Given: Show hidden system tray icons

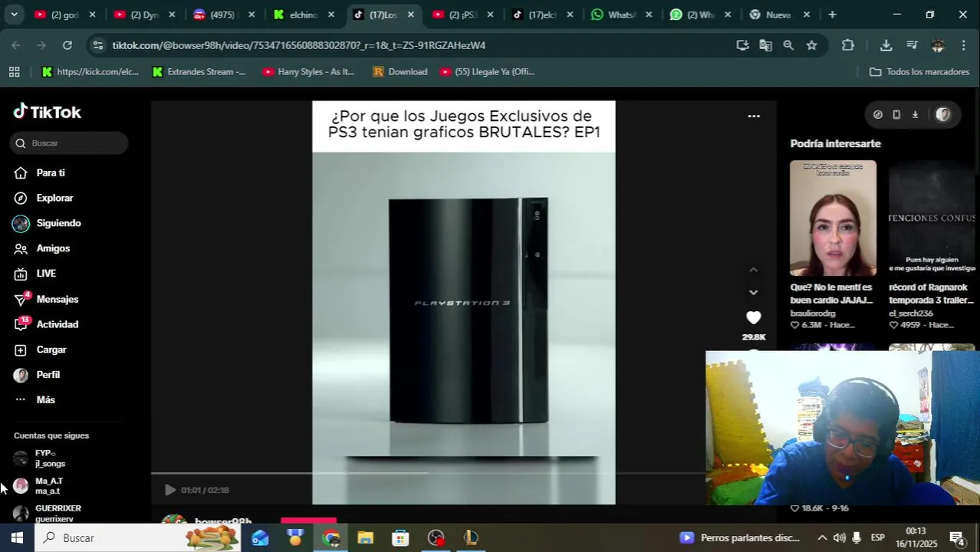Looking at the screenshot, I should pyautogui.click(x=821, y=538).
